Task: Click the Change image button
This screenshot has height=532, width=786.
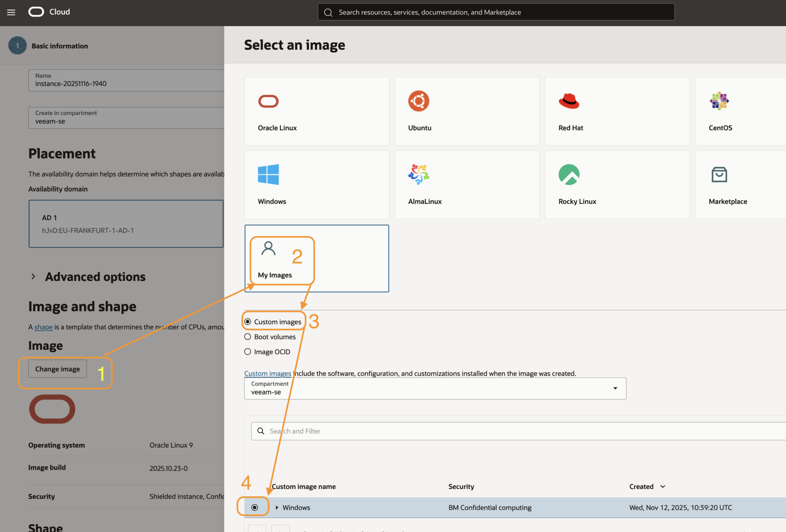Action: tap(57, 369)
